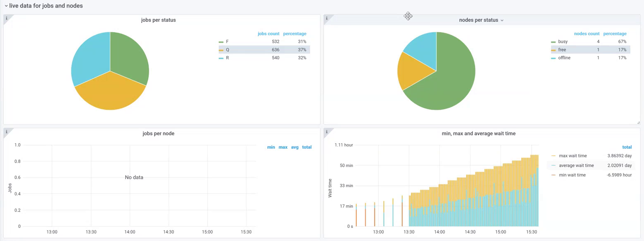The height and width of the screenshot is (241, 644).
Task: Collapse the live data for jobs and nodes row
Action: 6,6
